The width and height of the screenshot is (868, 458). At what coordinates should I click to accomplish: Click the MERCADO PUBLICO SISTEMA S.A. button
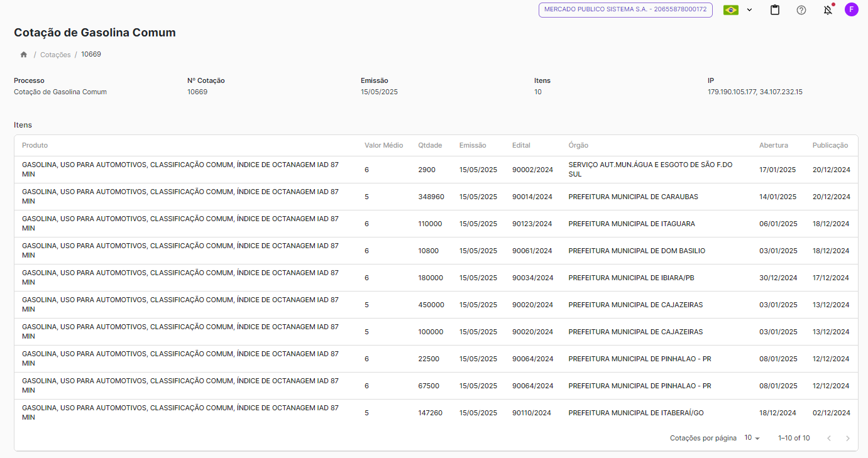point(625,10)
